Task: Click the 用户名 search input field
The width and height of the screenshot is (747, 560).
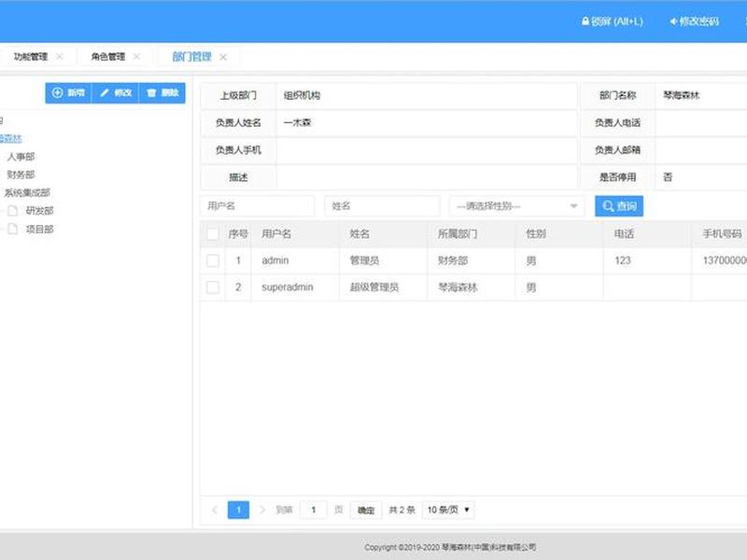Action: (258, 206)
